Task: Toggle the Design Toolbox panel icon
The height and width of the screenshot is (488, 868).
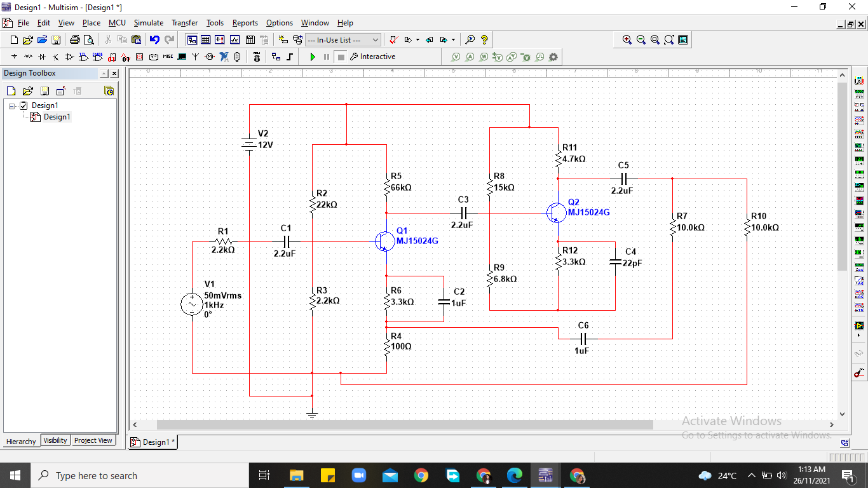Action: (x=192, y=40)
